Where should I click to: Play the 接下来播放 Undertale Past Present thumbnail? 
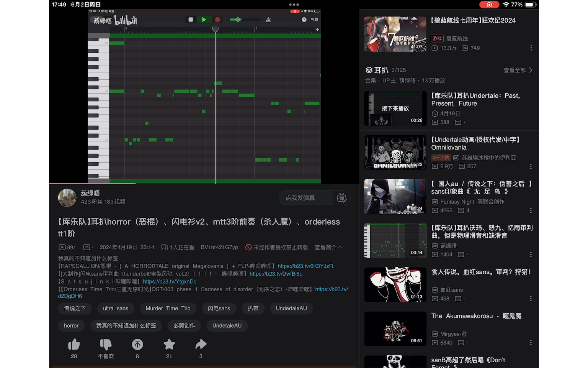[x=395, y=108]
